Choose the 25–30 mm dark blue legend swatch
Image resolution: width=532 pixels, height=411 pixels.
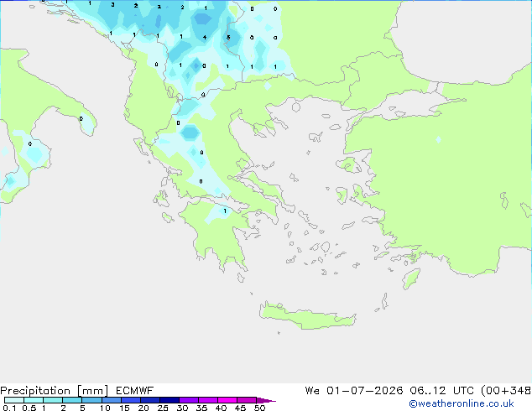coord(170,400)
